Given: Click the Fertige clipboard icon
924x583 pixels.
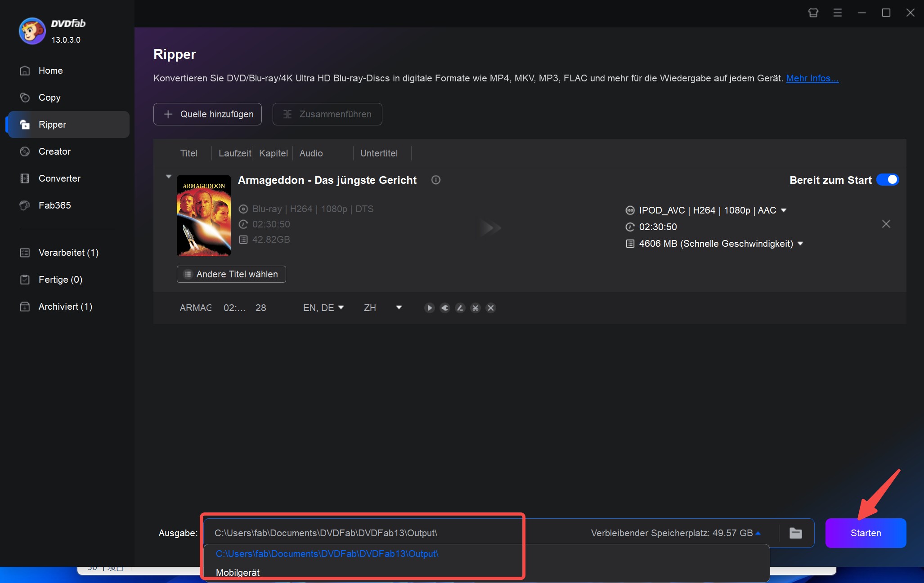Looking at the screenshot, I should 25,280.
